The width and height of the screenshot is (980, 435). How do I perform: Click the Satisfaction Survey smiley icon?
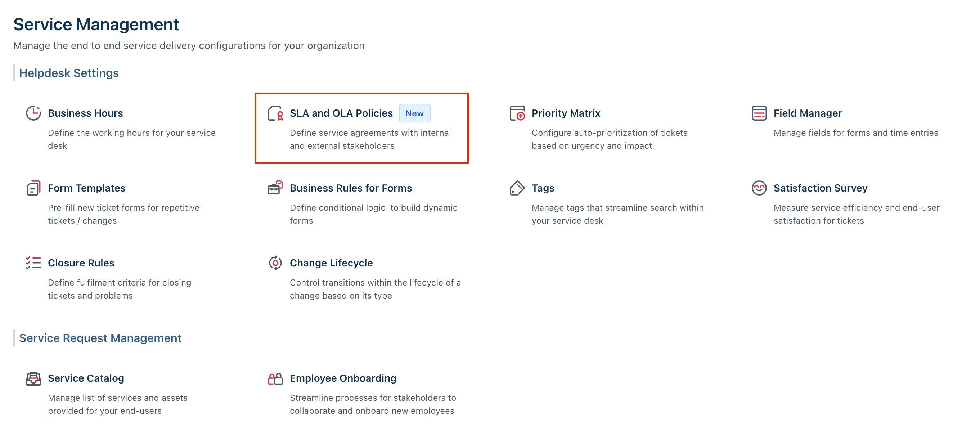coord(759,188)
